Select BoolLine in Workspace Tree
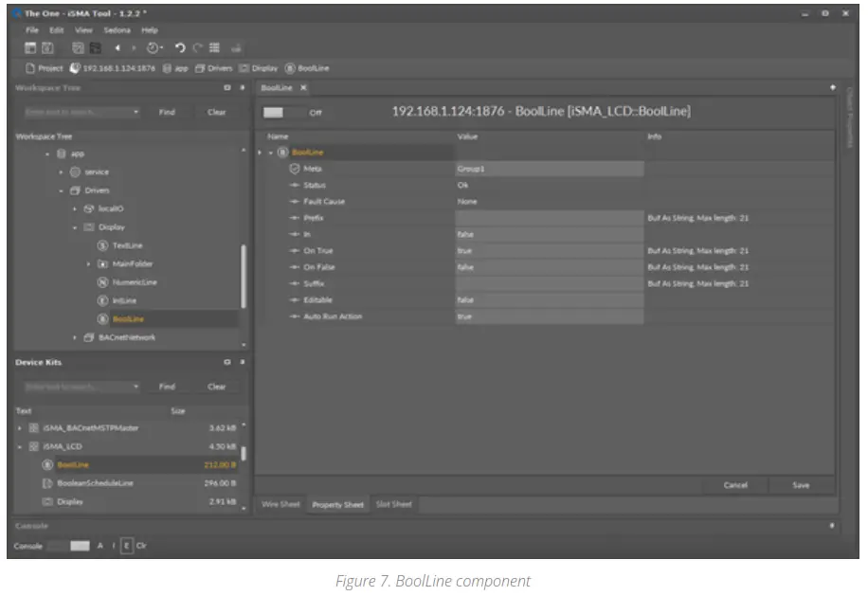 click(x=128, y=318)
